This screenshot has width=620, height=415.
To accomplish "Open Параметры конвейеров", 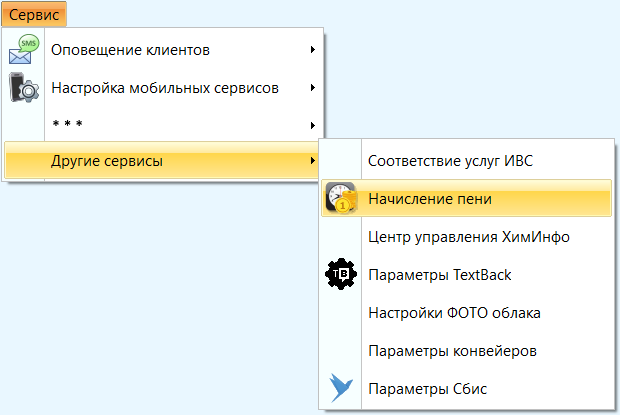I will pos(467,351).
